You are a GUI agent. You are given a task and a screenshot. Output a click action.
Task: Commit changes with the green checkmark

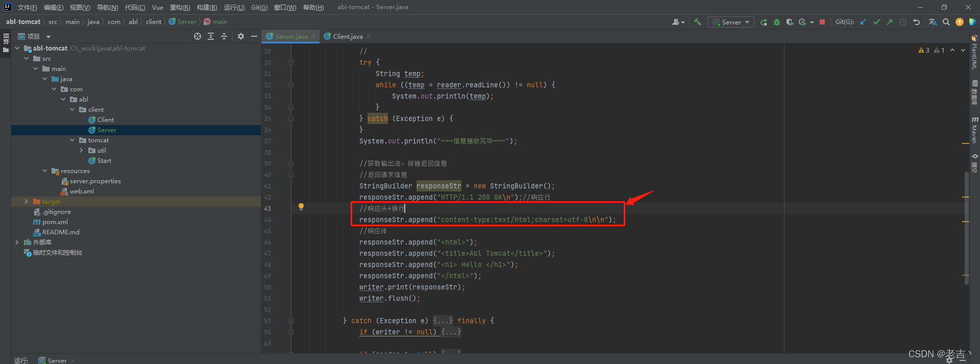pos(876,22)
